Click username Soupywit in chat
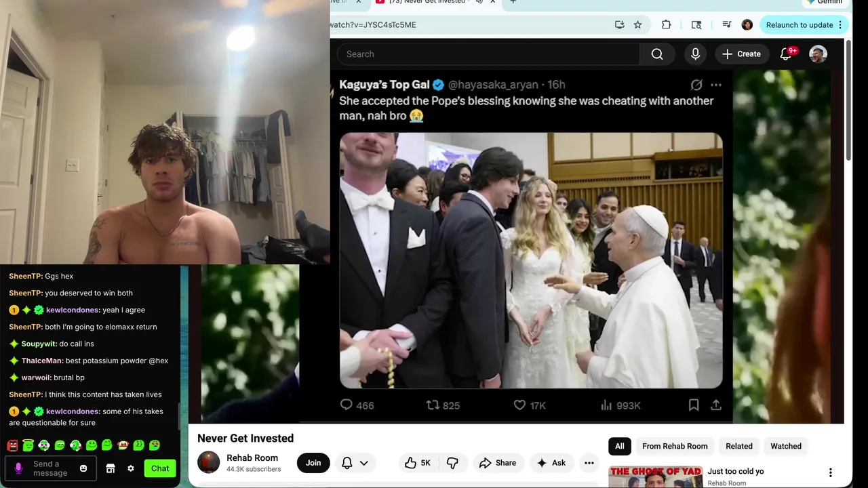This screenshot has height=488, width=868. 39,344
